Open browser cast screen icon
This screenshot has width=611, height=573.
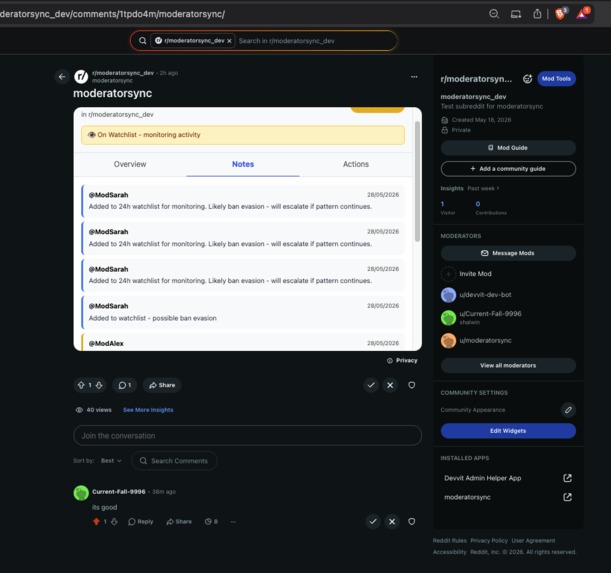[516, 14]
